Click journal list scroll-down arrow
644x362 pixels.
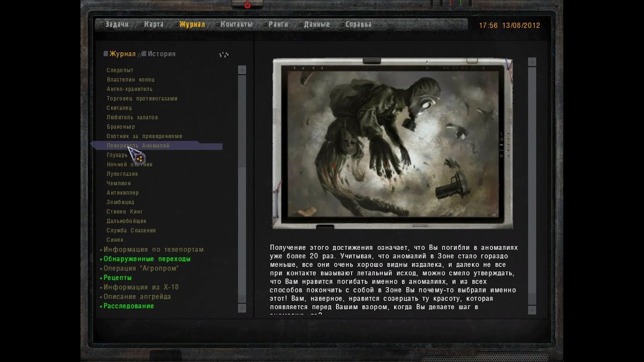click(242, 308)
